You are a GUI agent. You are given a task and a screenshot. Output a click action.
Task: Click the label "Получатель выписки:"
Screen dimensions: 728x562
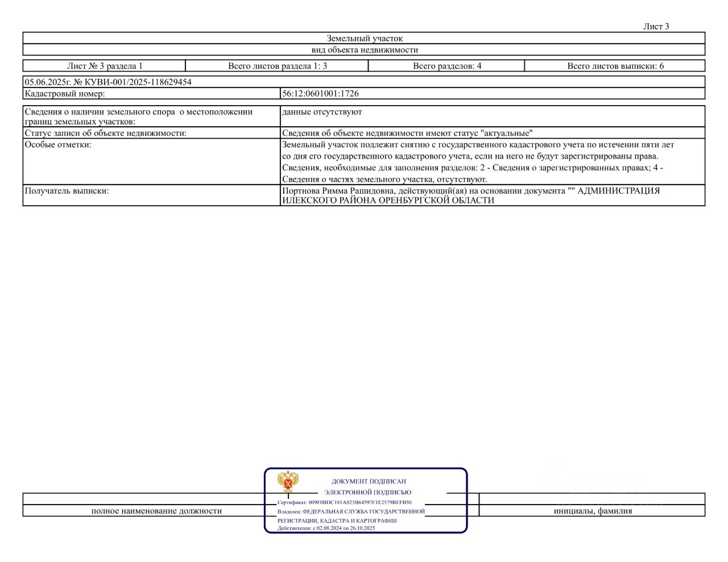pyautogui.click(x=67, y=191)
